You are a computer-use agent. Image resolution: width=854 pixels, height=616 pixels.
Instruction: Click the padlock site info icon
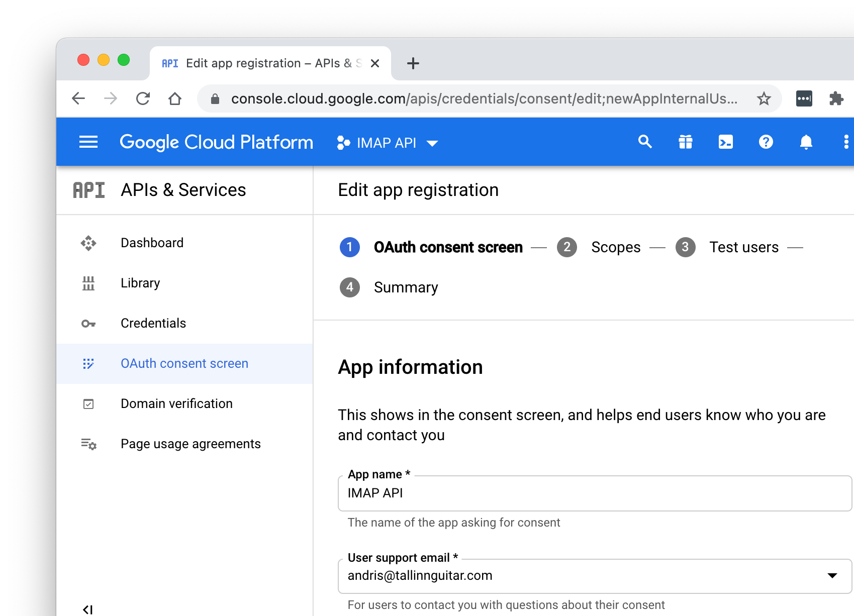(x=215, y=99)
